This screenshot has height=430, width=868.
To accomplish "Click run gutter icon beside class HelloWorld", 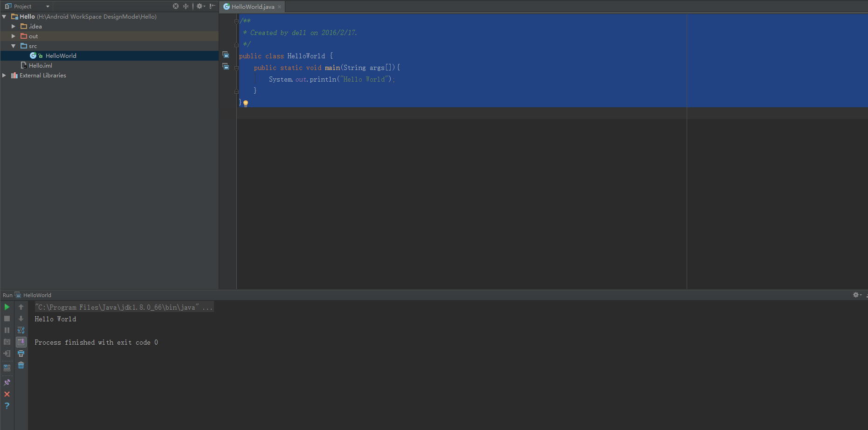I will 226,55.
